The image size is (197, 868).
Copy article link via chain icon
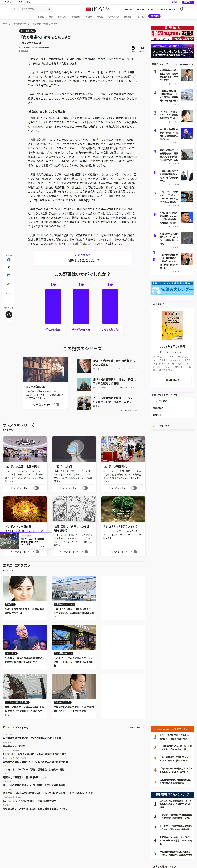coord(9,283)
